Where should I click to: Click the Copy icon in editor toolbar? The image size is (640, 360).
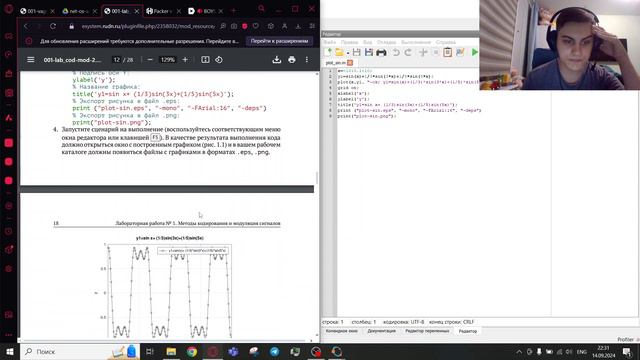[436, 52]
